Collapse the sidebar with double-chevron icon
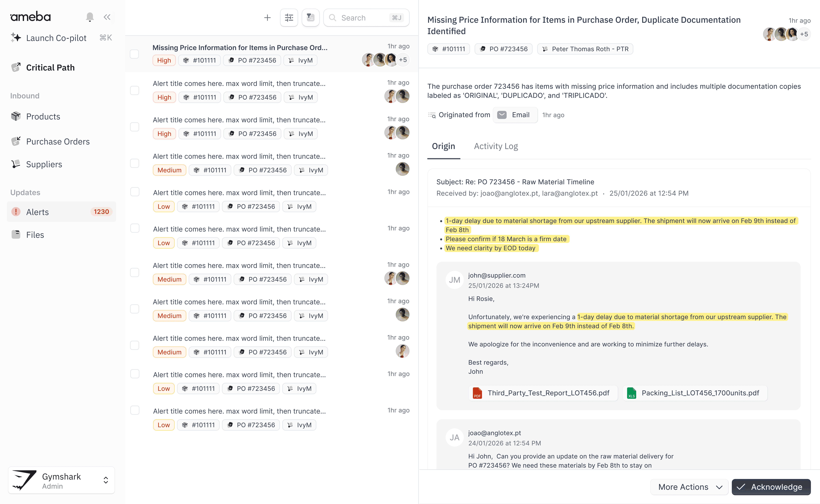 [x=107, y=17]
